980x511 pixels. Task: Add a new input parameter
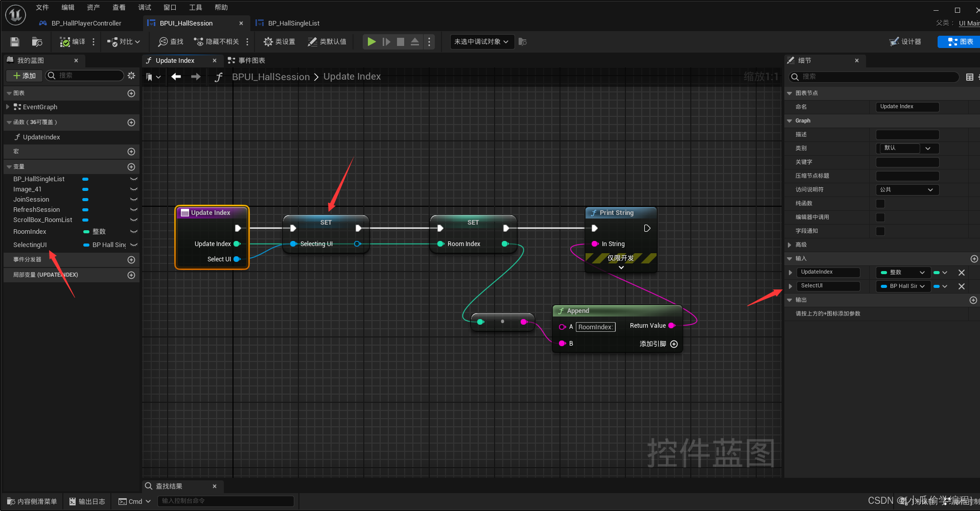tap(974, 259)
